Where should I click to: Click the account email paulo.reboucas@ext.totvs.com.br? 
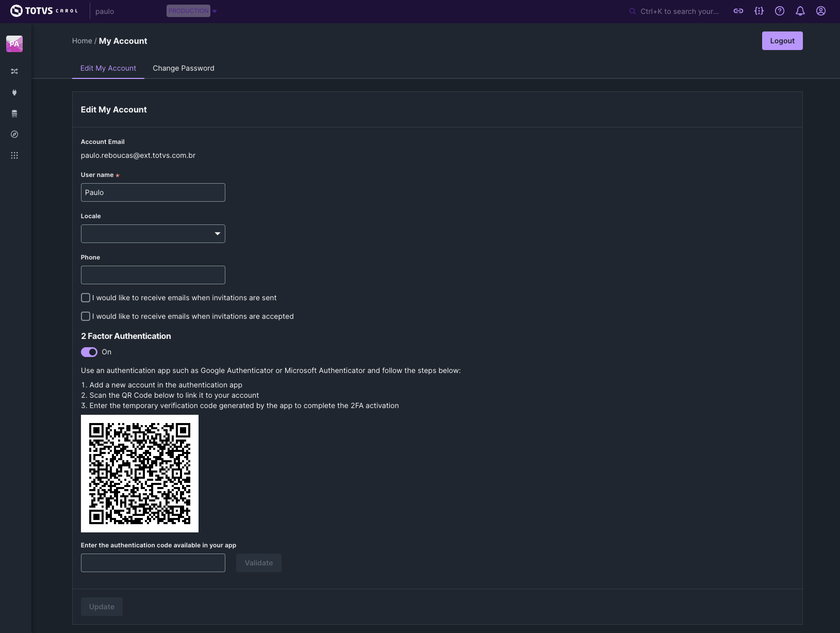point(138,155)
